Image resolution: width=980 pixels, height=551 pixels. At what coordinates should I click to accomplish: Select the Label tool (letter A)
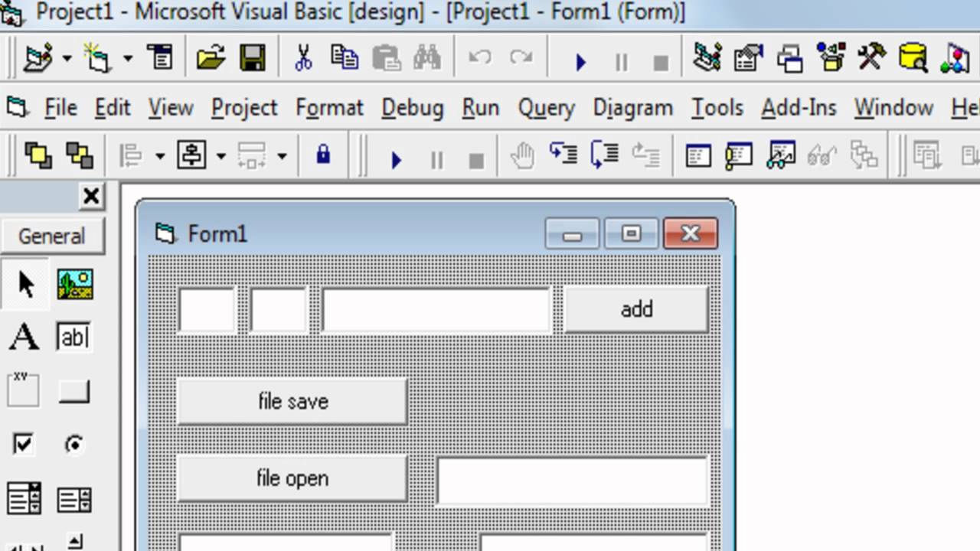(x=24, y=337)
